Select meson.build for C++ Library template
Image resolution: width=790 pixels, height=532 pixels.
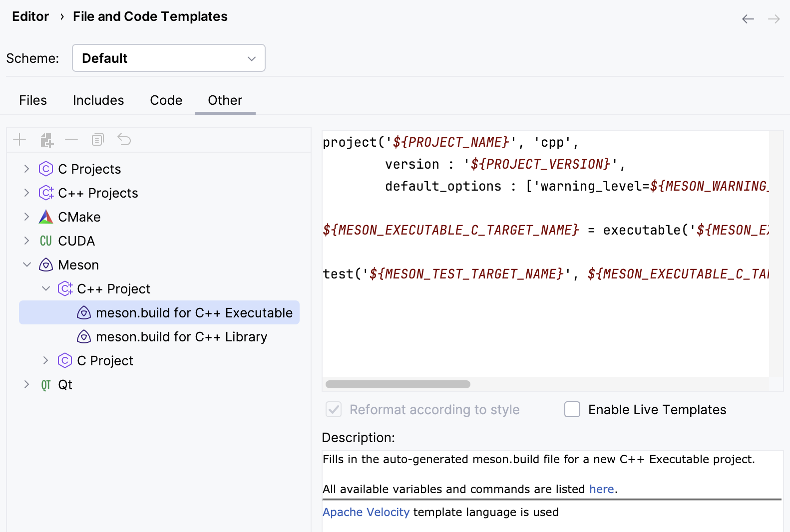tap(181, 337)
